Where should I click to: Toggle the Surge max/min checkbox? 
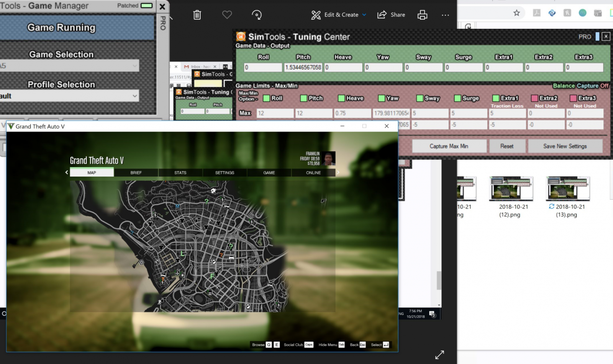pos(457,98)
